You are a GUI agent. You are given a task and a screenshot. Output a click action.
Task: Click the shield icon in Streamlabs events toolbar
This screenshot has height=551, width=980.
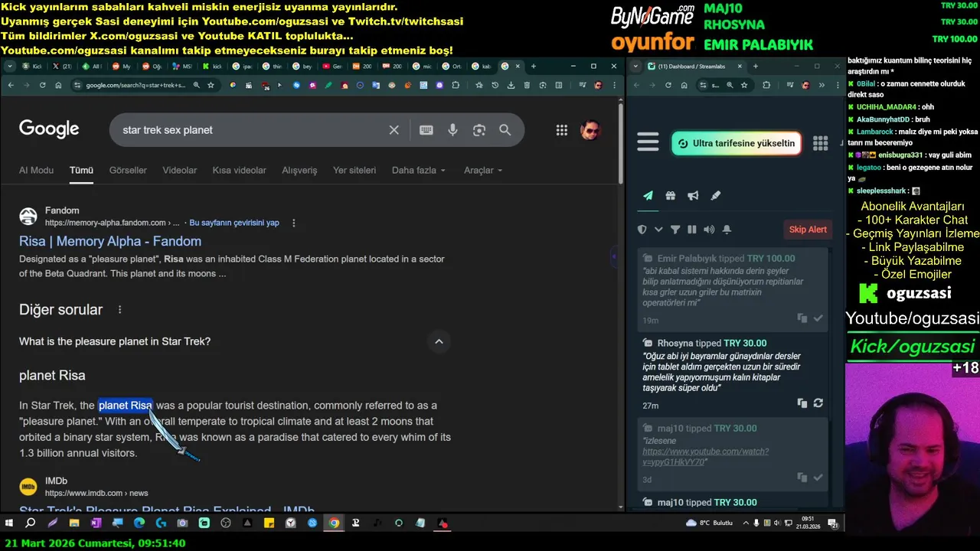[x=642, y=229]
